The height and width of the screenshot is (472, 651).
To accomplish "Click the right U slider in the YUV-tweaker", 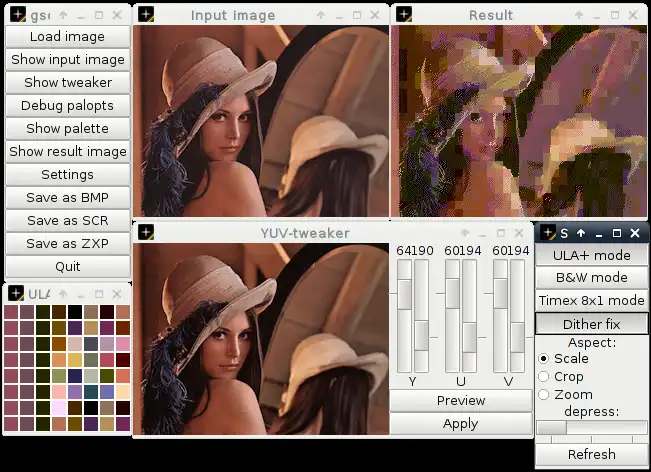I will click(x=470, y=316).
